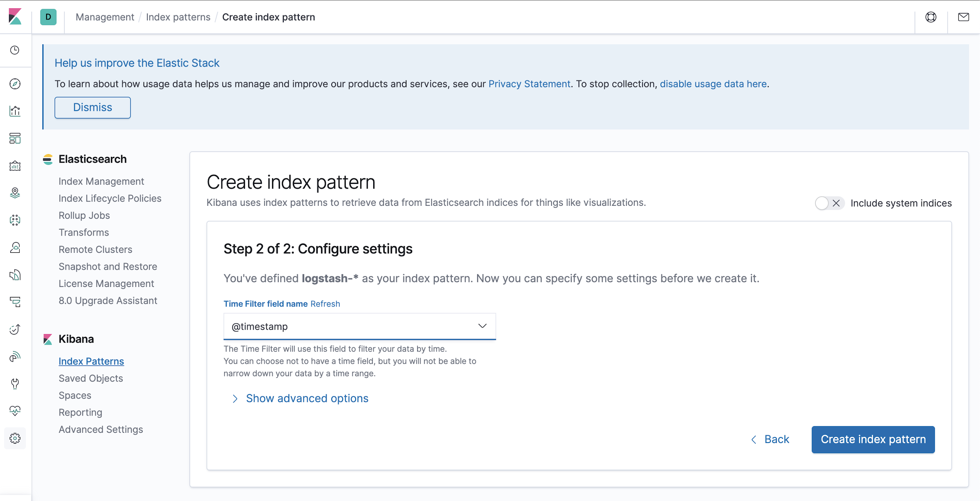Open the Dashboard sidebar icon

(15, 138)
